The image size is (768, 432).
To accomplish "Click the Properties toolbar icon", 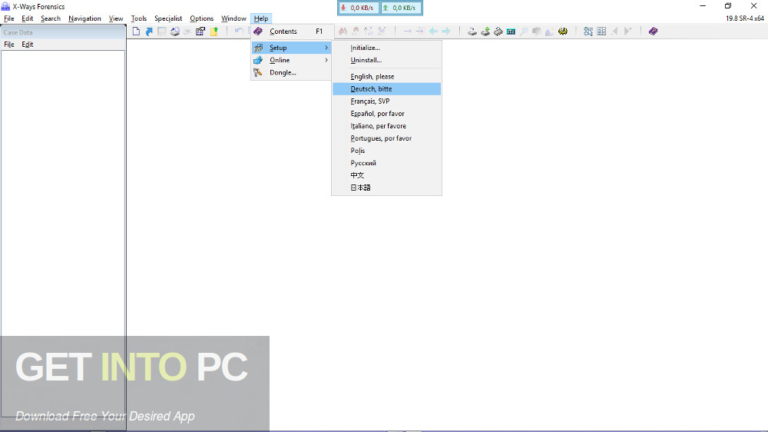I will click(x=200, y=31).
